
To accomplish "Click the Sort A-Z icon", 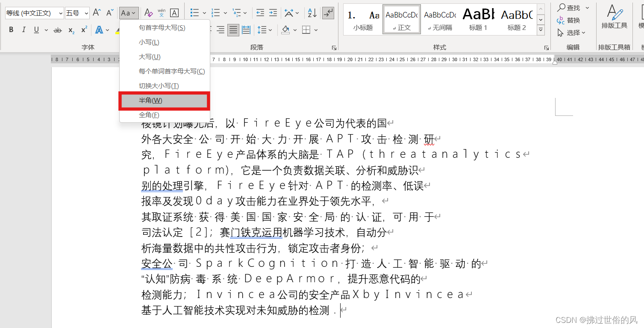I will point(312,13).
